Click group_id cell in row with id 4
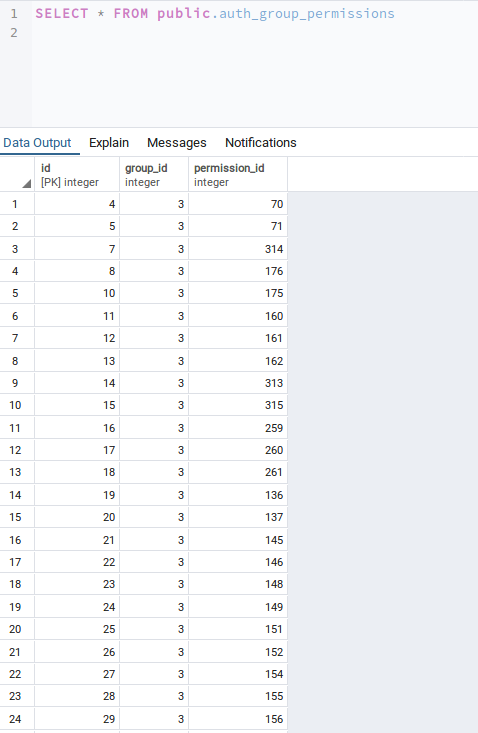The image size is (478, 733). (x=154, y=204)
